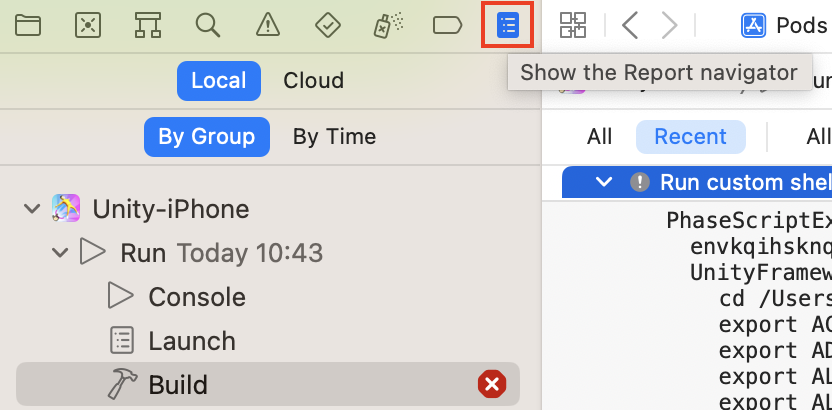Collapse the Run custom shell script step
832x410 pixels.
tap(603, 182)
